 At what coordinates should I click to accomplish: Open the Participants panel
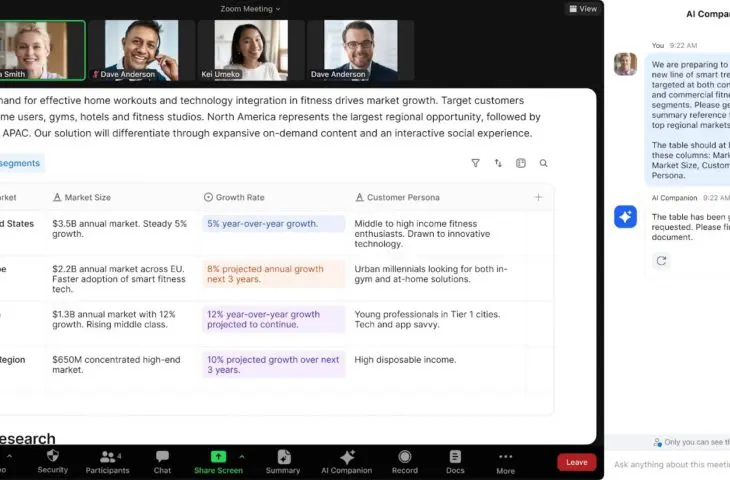107,461
